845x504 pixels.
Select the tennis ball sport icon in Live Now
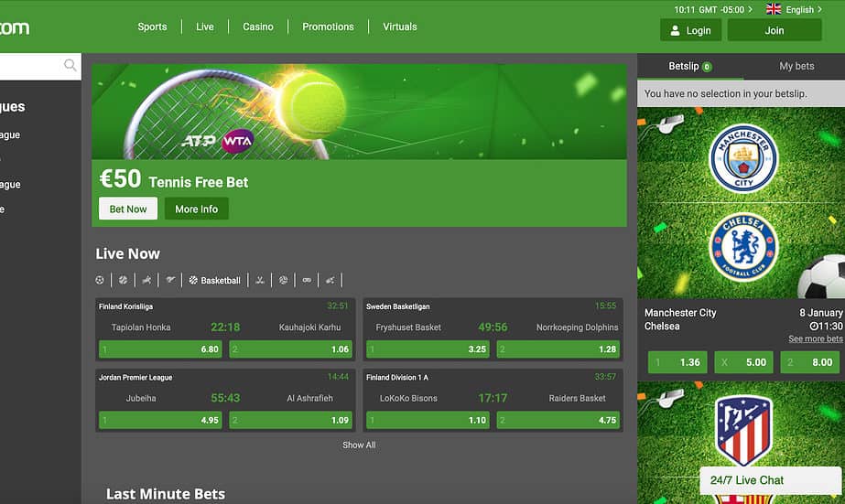pos(123,280)
